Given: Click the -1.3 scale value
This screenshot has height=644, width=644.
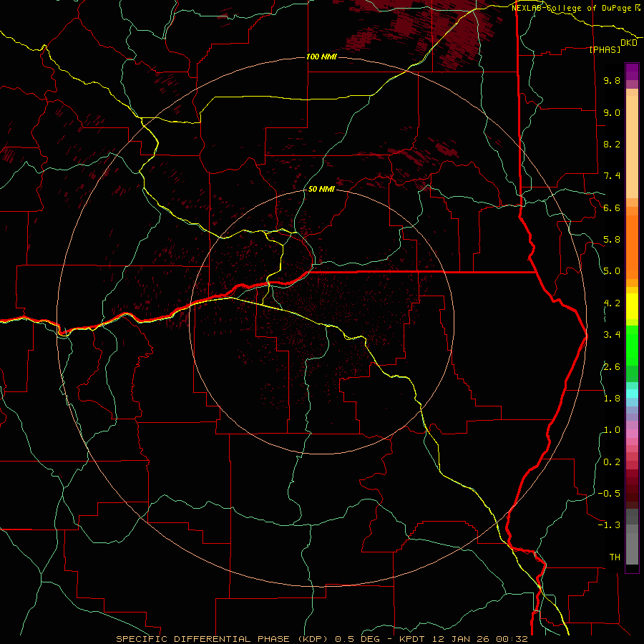Looking at the screenshot, I should coord(609,525).
